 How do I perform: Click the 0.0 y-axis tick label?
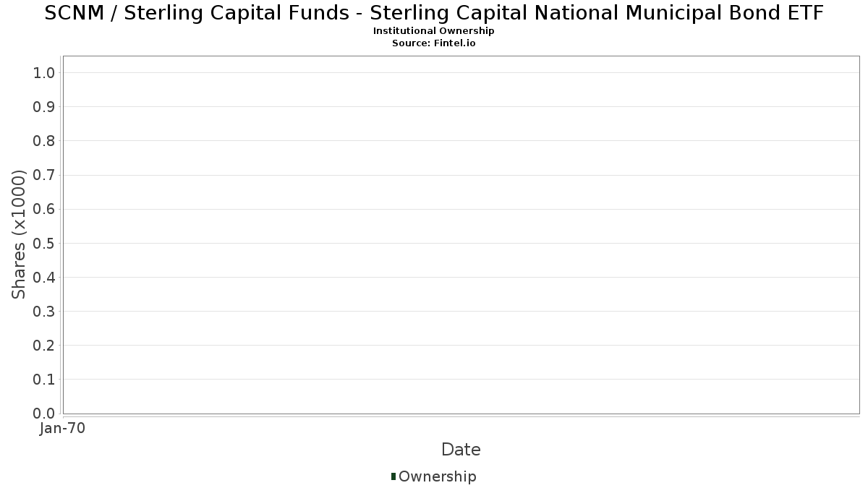44,414
